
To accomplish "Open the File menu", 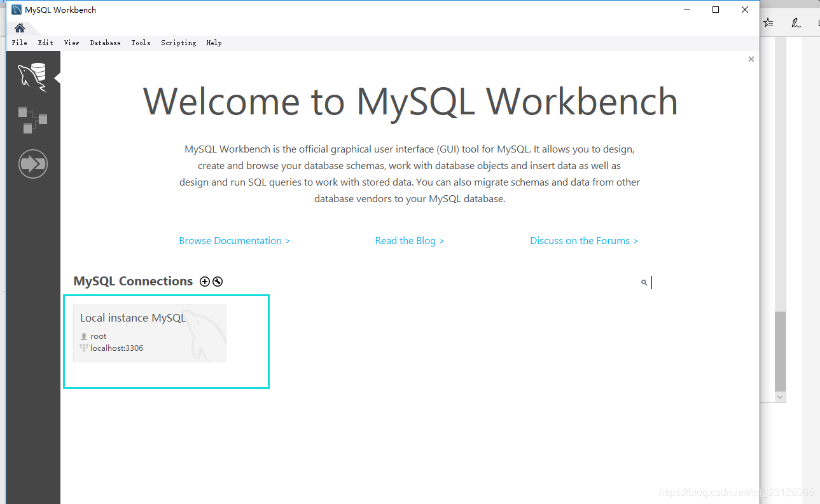I will 19,43.
